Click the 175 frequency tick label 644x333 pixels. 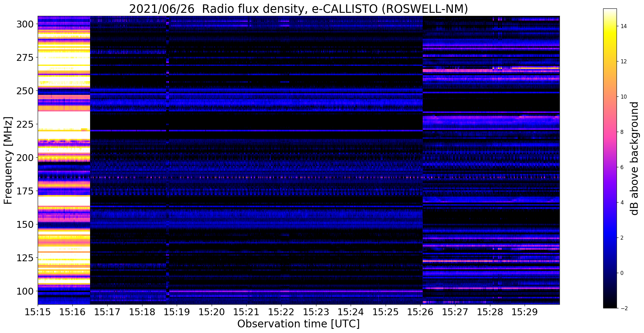25,191
